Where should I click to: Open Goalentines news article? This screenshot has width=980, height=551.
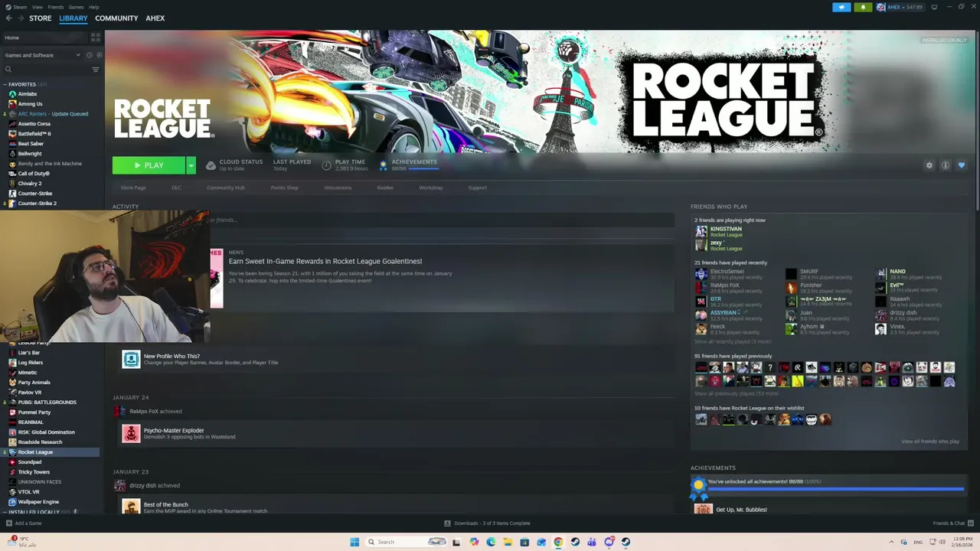click(x=325, y=261)
